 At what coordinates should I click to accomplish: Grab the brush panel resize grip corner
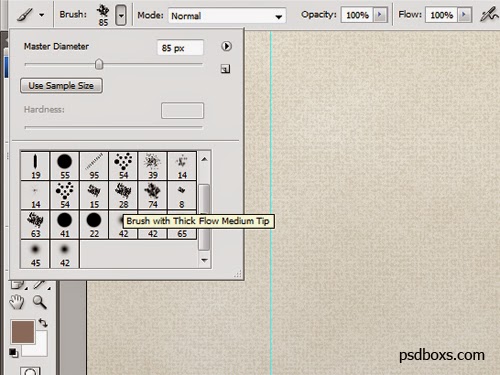tap(238, 274)
